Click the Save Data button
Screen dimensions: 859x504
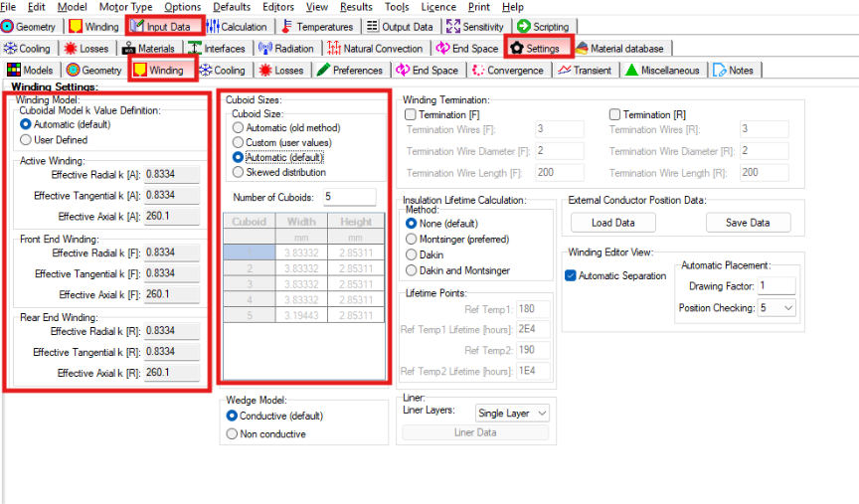tap(749, 223)
